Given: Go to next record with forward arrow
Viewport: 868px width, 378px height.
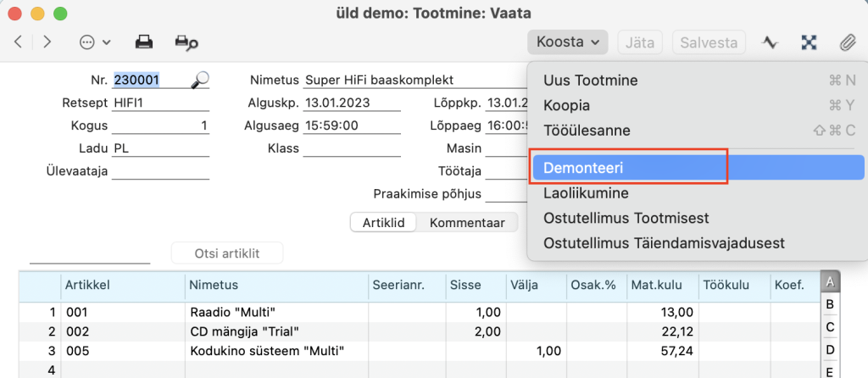Looking at the screenshot, I should pos(47,42).
